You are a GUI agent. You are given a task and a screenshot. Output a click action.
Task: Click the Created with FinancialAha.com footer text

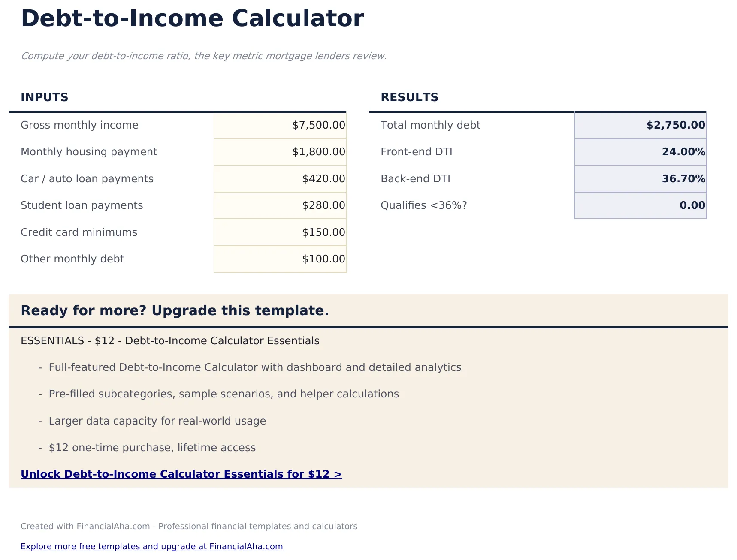[x=189, y=526]
